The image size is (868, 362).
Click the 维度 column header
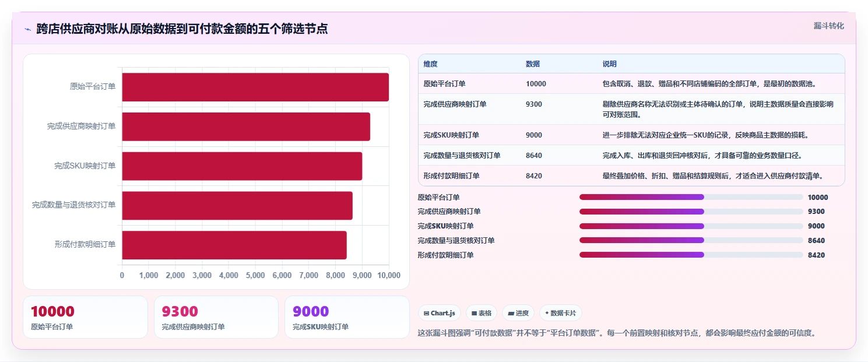pyautogui.click(x=430, y=64)
